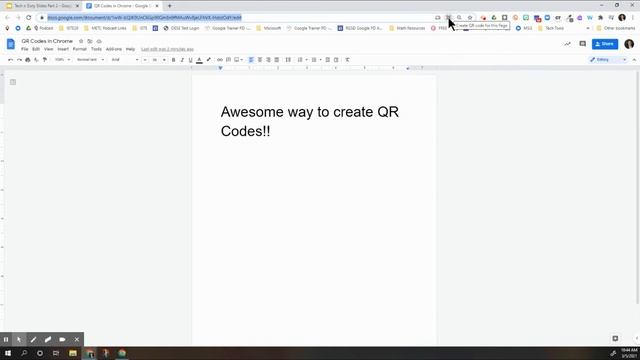Reload the page with the refresh button
This screenshot has height=360, width=640.
[x=29, y=18]
